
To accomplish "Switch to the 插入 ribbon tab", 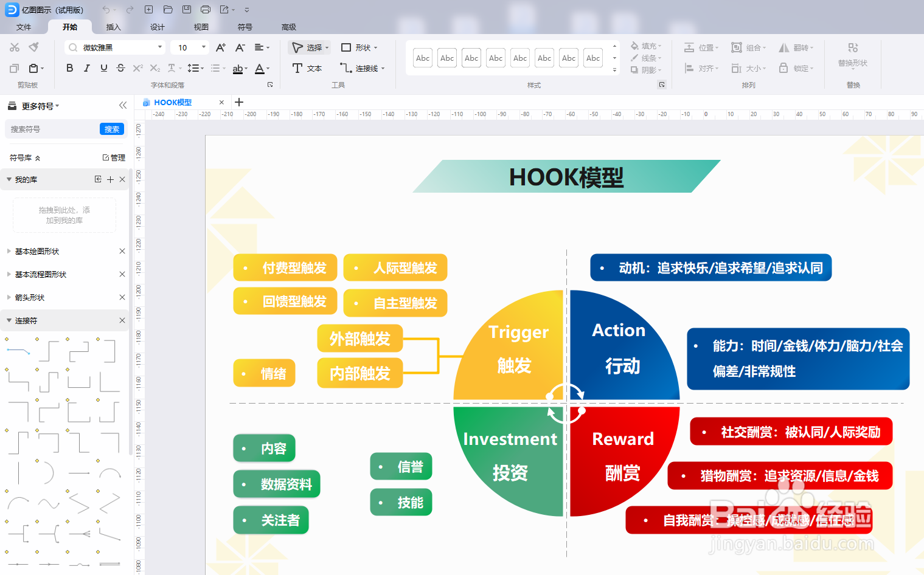I will coord(113,27).
